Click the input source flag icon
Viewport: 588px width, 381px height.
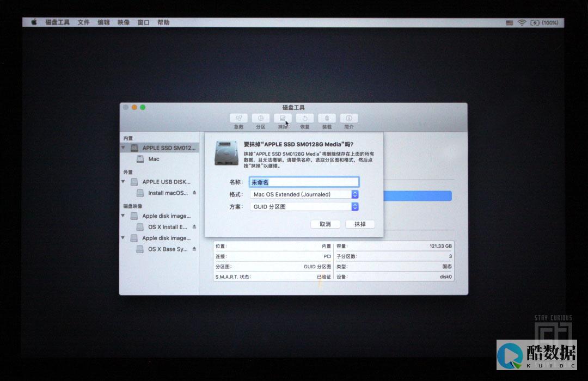coord(509,23)
